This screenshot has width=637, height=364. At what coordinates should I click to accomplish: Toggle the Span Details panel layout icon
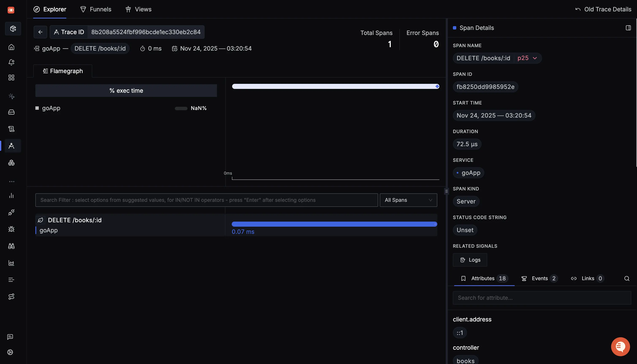coord(628,28)
